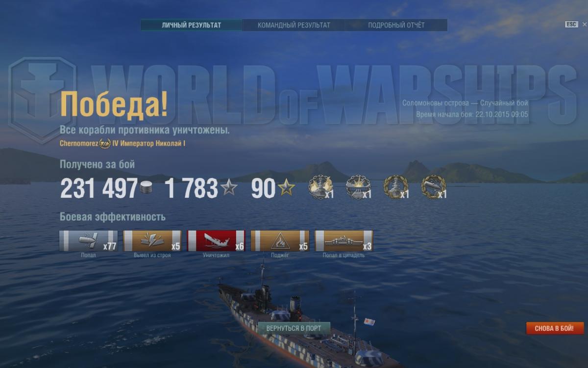Click the fourth achievement medal badge
The height and width of the screenshot is (368, 588).
pos(434,187)
